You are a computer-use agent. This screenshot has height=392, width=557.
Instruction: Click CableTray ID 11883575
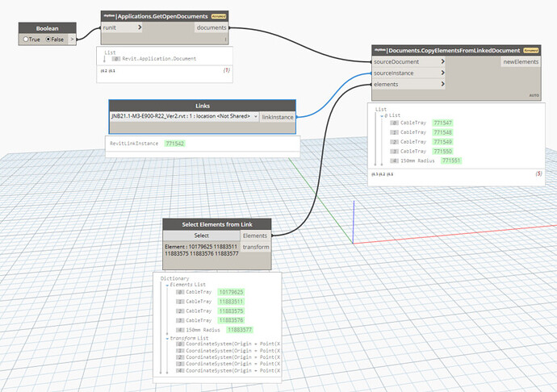click(x=231, y=311)
